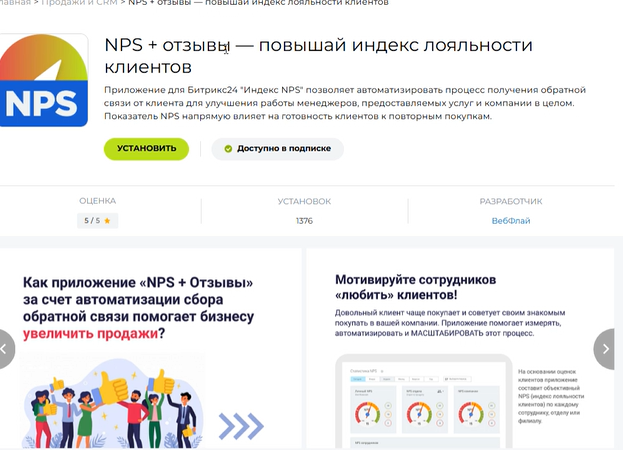Open the 'Как приложение NPS + Отзывы' slide

point(151,349)
